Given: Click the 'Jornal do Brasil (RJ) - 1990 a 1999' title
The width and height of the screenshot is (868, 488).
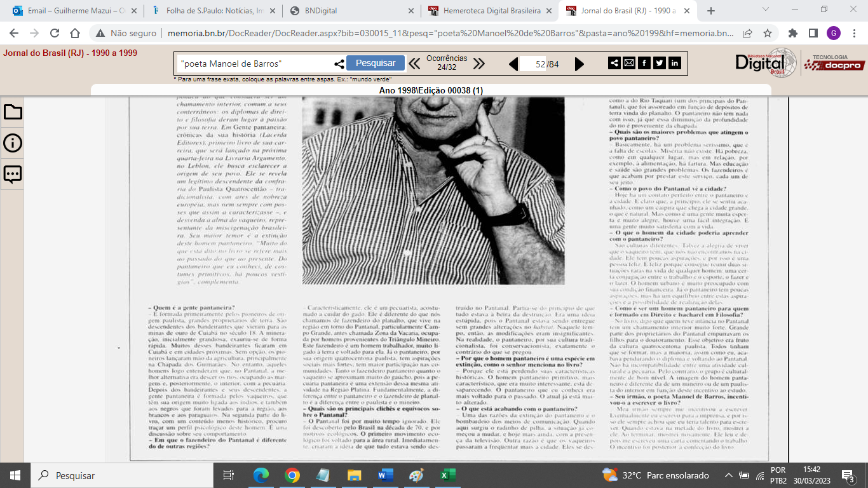Looking at the screenshot, I should point(71,53).
